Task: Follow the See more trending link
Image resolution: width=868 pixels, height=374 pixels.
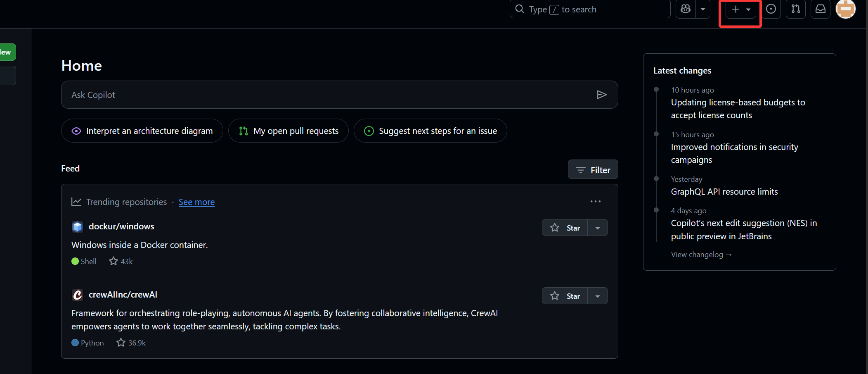Action: 196,202
